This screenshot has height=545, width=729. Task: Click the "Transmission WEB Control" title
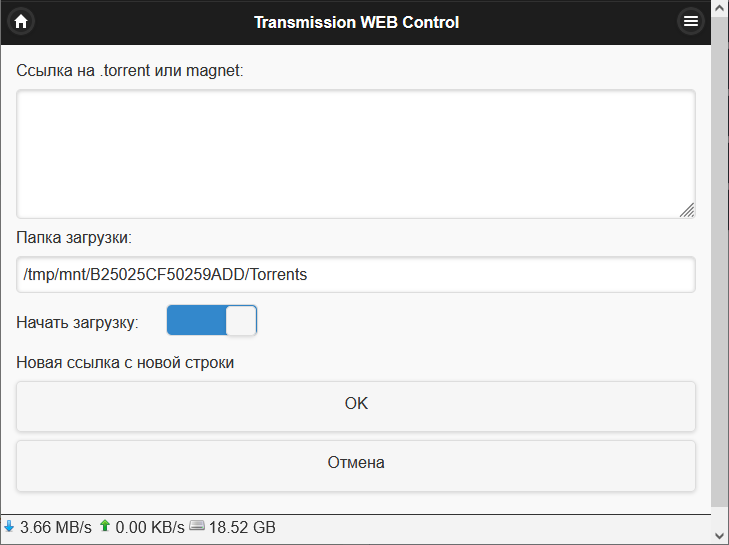356,22
